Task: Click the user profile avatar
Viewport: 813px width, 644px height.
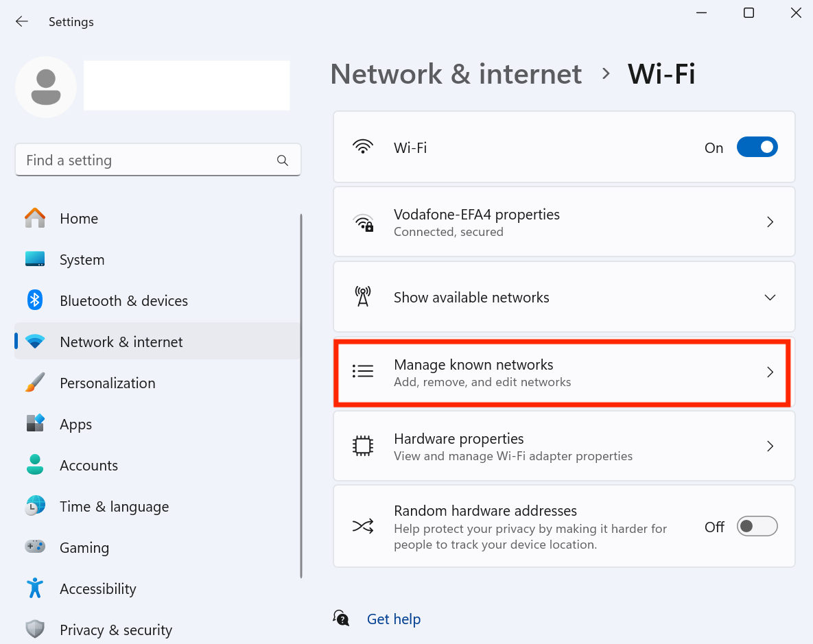Action: (45, 87)
